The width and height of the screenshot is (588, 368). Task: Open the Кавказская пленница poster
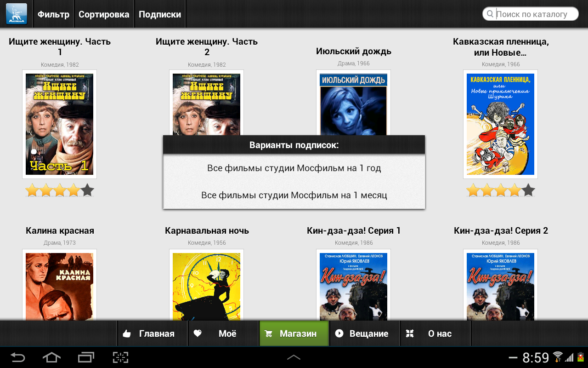[x=501, y=124]
